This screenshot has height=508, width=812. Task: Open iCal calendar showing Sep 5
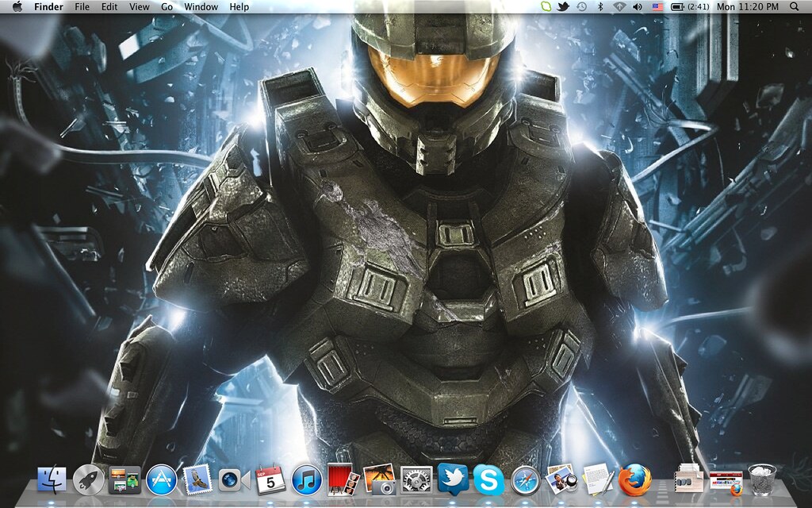(x=270, y=479)
